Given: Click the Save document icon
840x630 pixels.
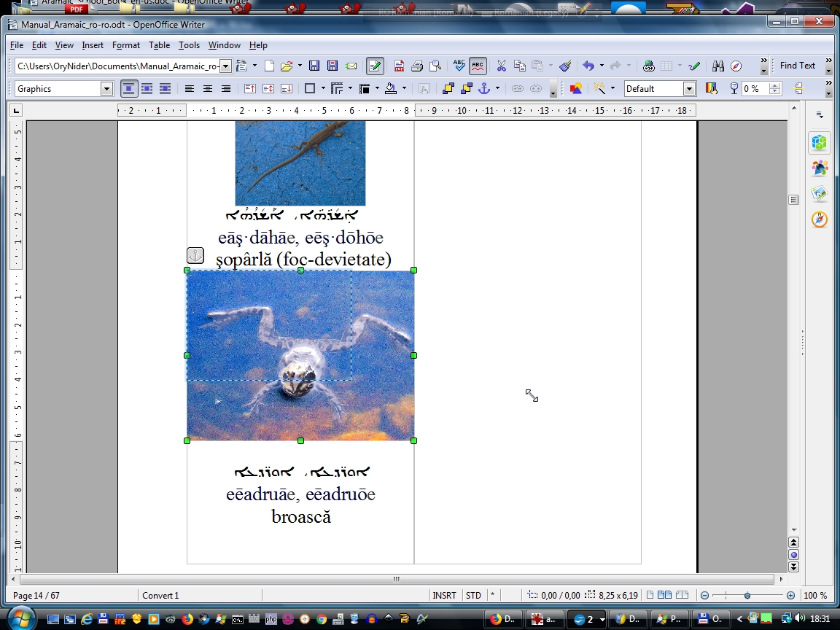Looking at the screenshot, I should point(314,66).
